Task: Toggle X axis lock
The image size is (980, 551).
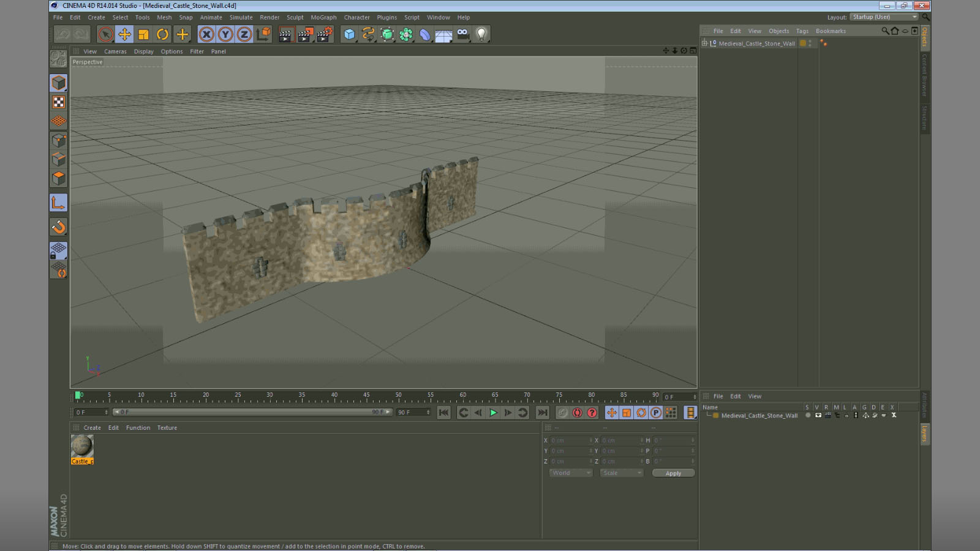Action: (x=206, y=34)
